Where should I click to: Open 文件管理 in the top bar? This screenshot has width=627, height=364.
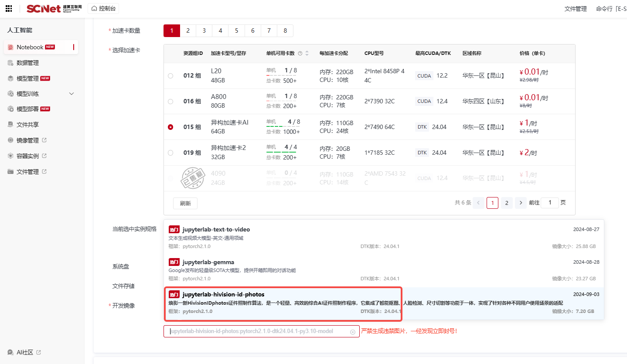tap(576, 9)
